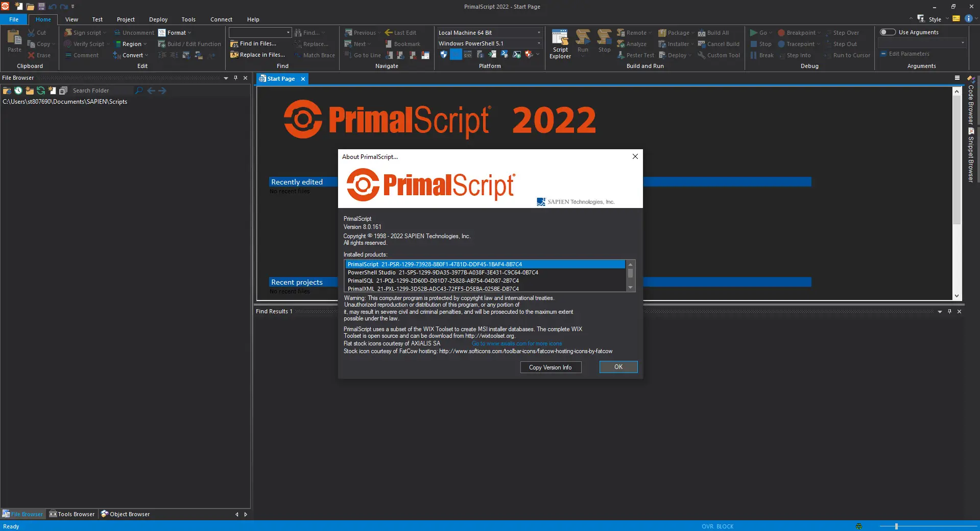Open the Local Machine 64 Bit dropdown

point(539,33)
